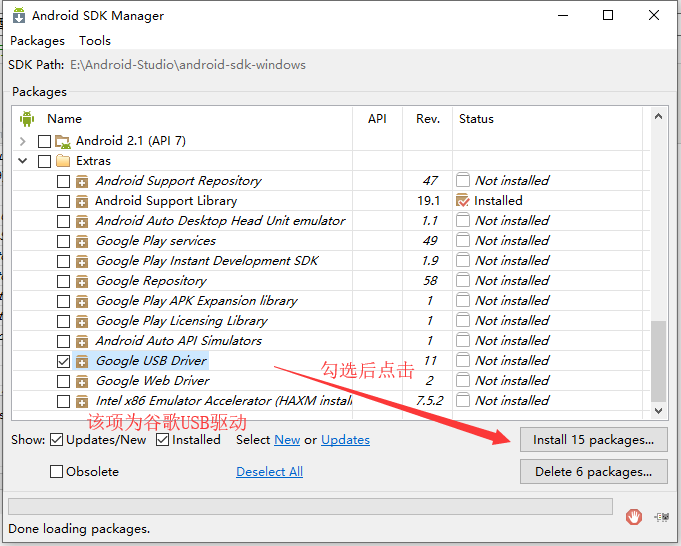
Task: Collapse the Extras tree node
Action: pos(23,161)
